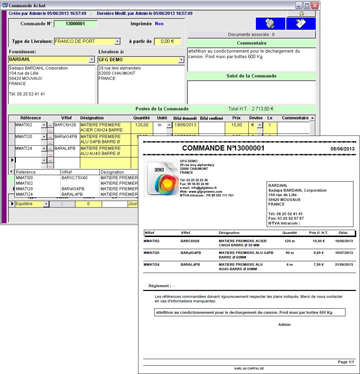Click the ellipsis button beside MMATI02

[x=50, y=125]
